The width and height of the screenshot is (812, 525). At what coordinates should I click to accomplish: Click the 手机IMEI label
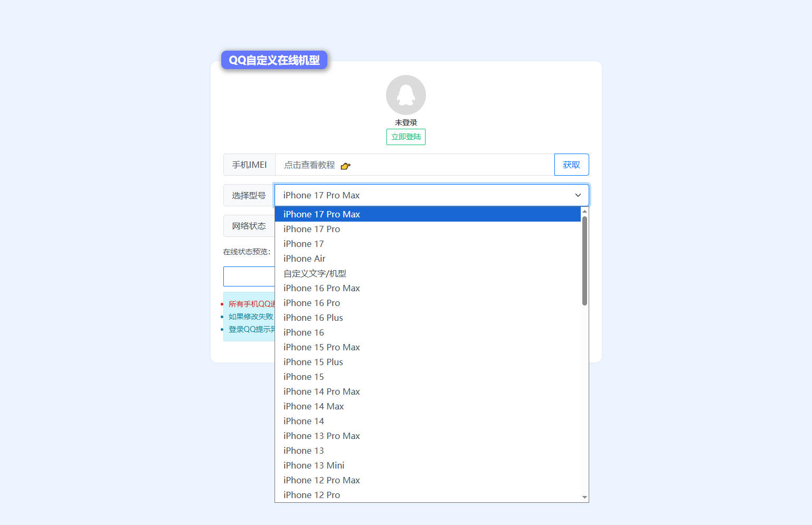coord(249,165)
